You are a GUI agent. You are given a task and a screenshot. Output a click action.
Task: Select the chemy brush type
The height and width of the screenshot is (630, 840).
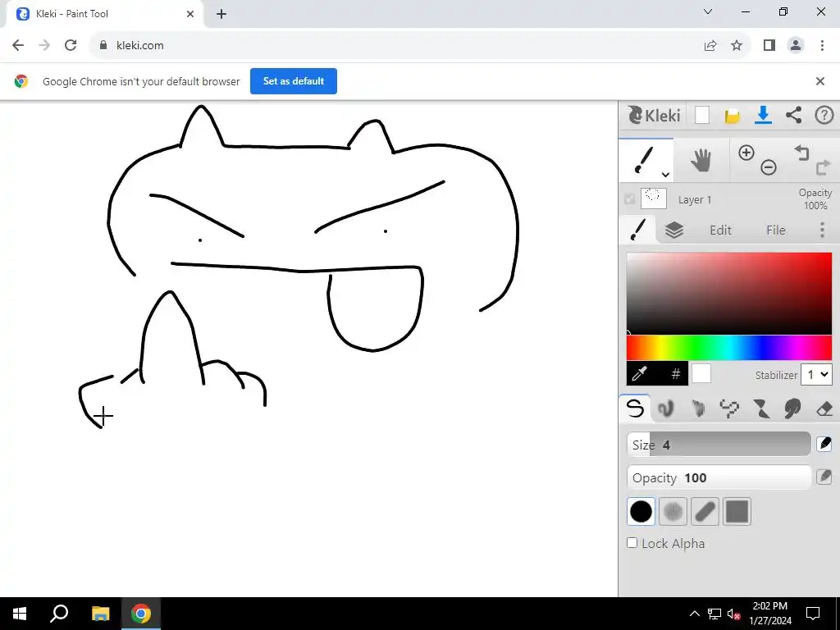[x=760, y=409]
